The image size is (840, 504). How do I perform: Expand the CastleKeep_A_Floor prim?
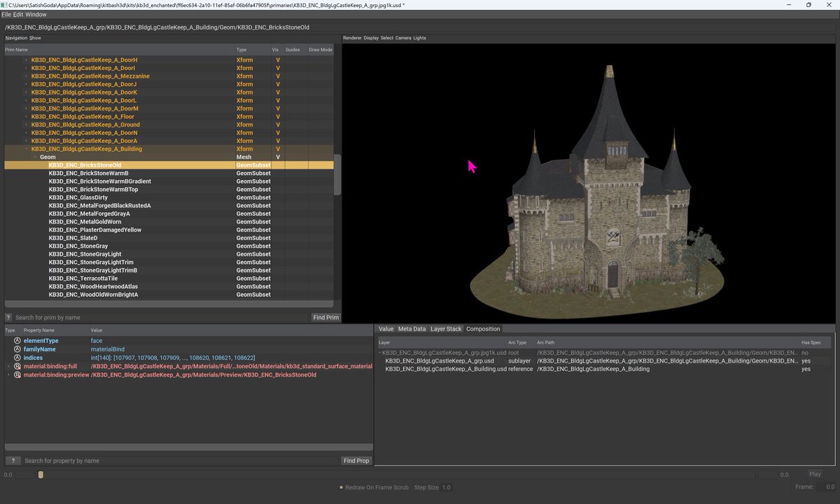pos(27,117)
